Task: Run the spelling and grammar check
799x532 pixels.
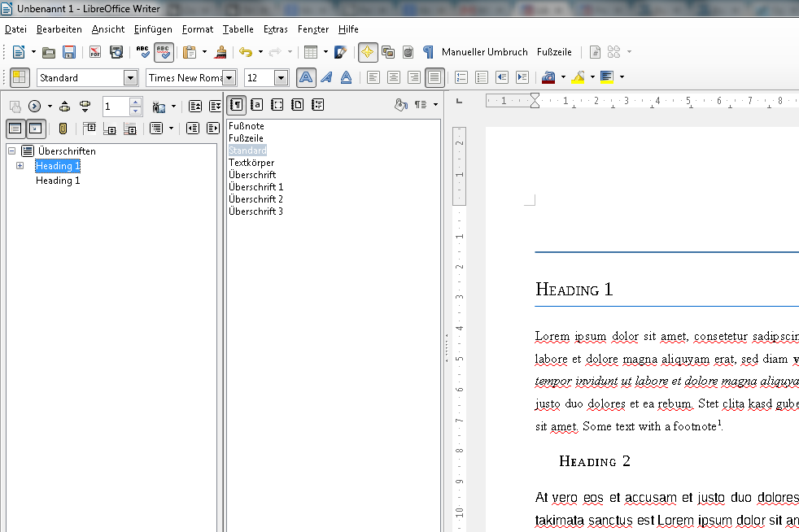Action: coord(142,52)
